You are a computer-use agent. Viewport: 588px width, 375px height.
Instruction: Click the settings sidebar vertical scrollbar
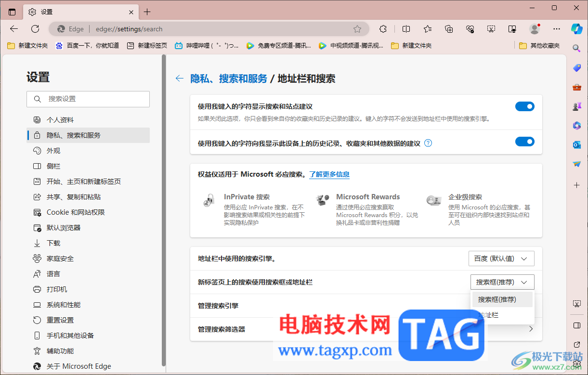pyautogui.click(x=164, y=210)
